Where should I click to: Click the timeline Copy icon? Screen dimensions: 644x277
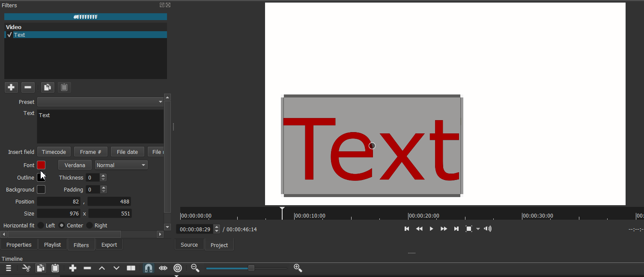[x=41, y=268]
